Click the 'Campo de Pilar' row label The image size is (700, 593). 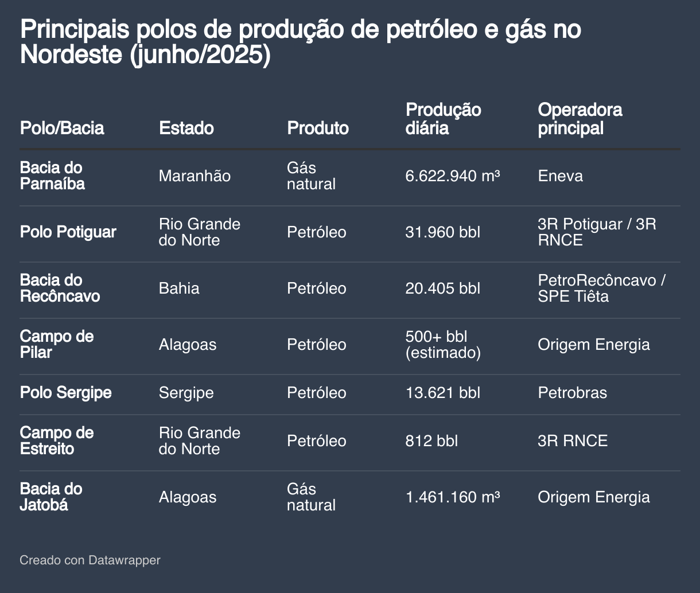coord(56,345)
